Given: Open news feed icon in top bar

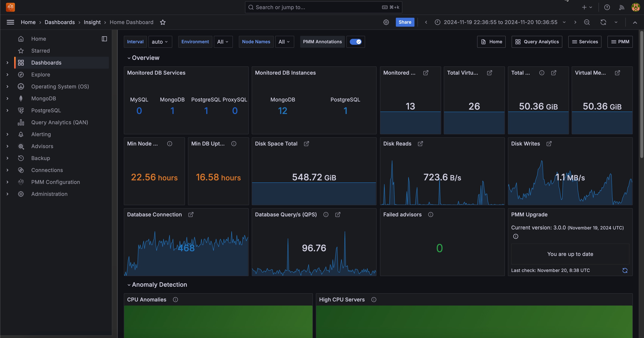Looking at the screenshot, I should tap(621, 7).
